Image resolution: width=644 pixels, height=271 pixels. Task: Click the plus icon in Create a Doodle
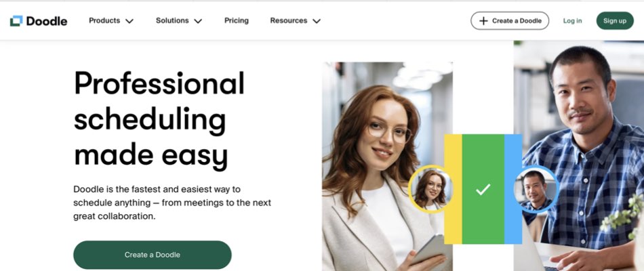click(483, 21)
